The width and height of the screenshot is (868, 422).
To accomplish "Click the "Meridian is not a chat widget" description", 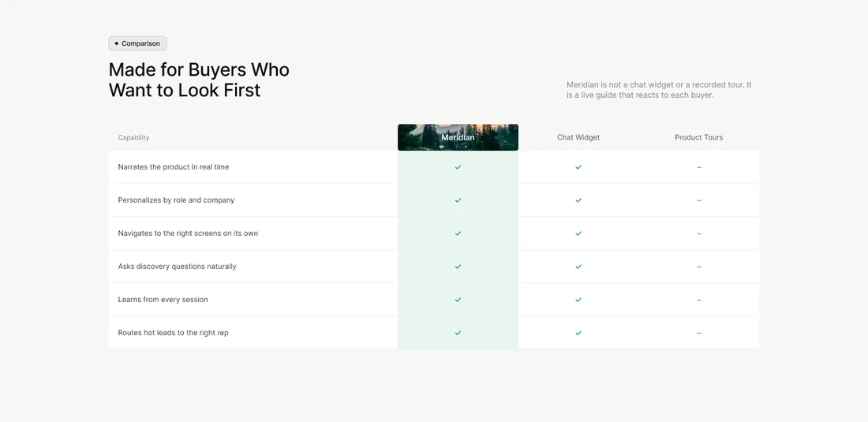I will (x=659, y=90).
